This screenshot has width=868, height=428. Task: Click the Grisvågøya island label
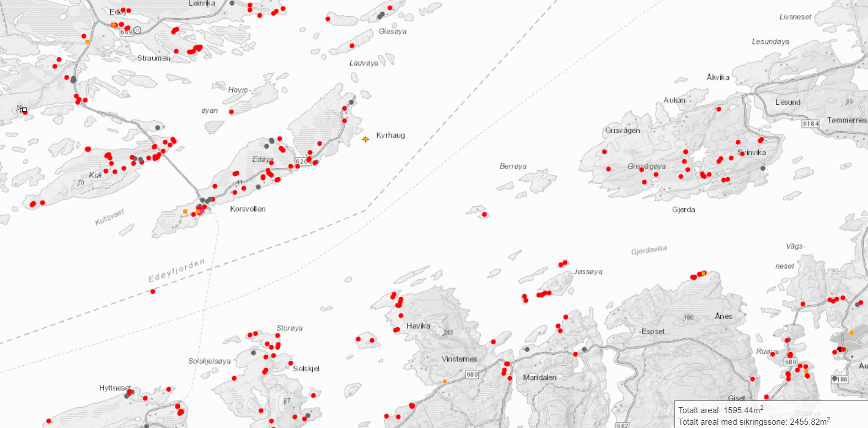click(x=646, y=166)
